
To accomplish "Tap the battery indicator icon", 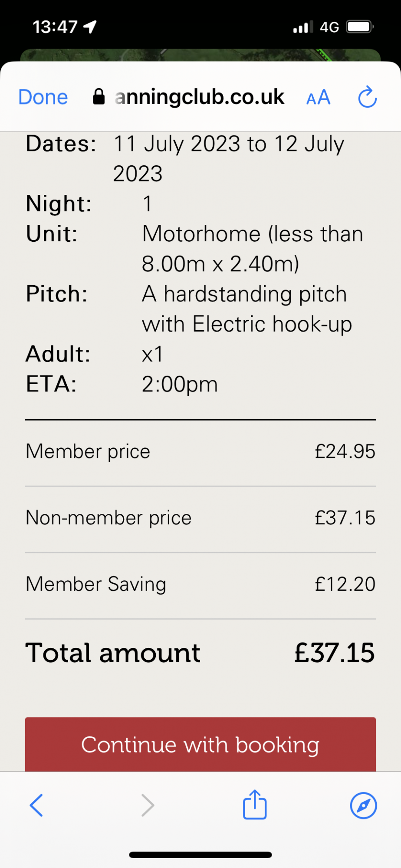I will click(x=360, y=27).
